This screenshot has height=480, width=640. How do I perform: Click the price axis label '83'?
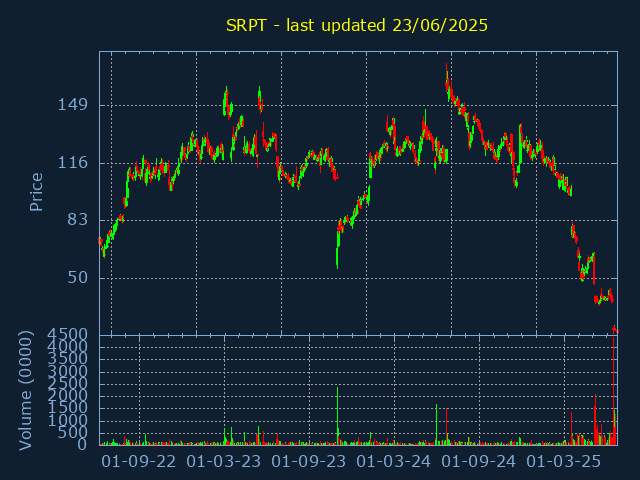pyautogui.click(x=78, y=220)
